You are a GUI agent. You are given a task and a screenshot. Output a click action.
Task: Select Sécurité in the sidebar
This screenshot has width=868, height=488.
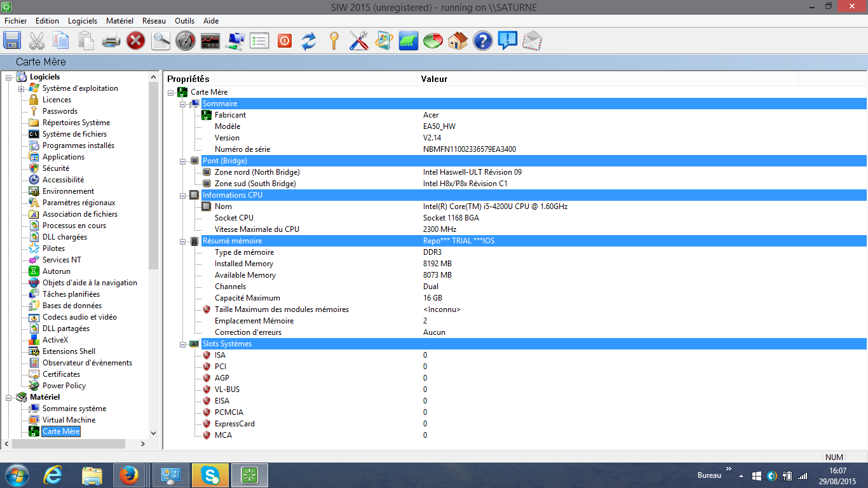tap(56, 168)
